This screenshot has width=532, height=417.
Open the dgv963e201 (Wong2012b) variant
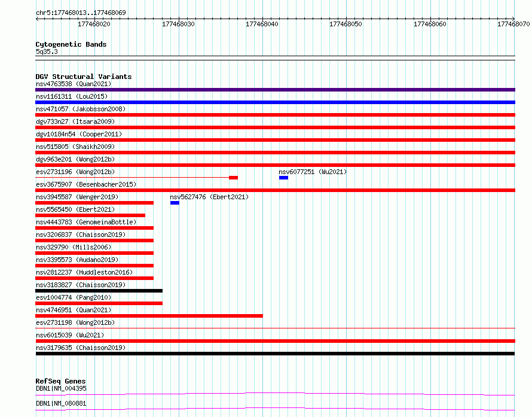pos(75,159)
